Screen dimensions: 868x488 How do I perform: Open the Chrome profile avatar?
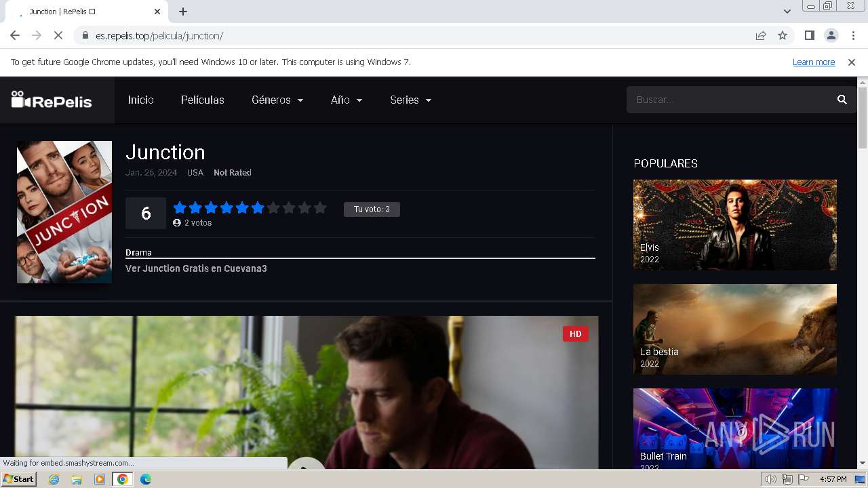[831, 35]
